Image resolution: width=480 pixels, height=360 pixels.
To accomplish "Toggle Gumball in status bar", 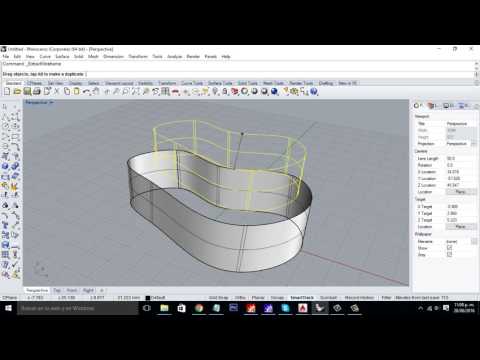I will [x=328, y=297].
